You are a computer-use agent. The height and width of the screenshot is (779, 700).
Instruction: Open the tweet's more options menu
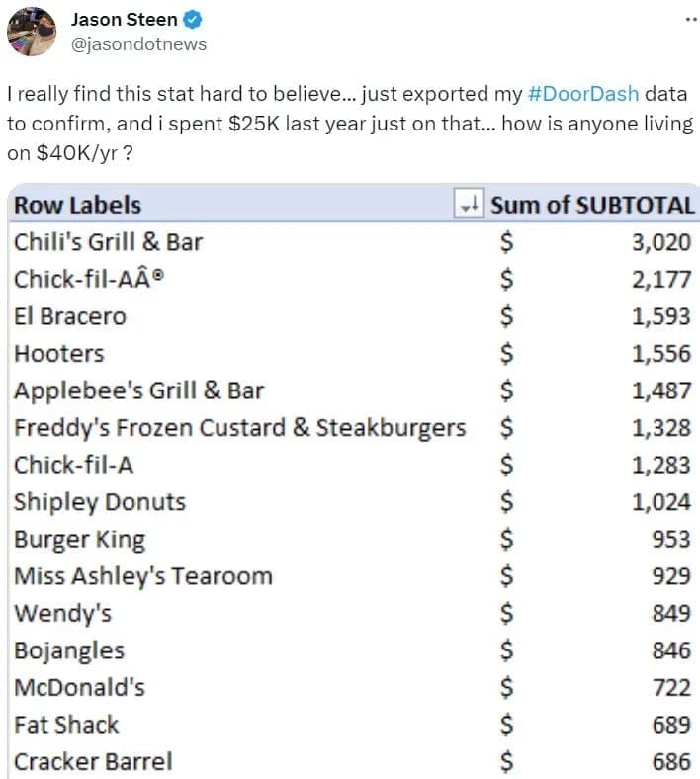[x=689, y=20]
